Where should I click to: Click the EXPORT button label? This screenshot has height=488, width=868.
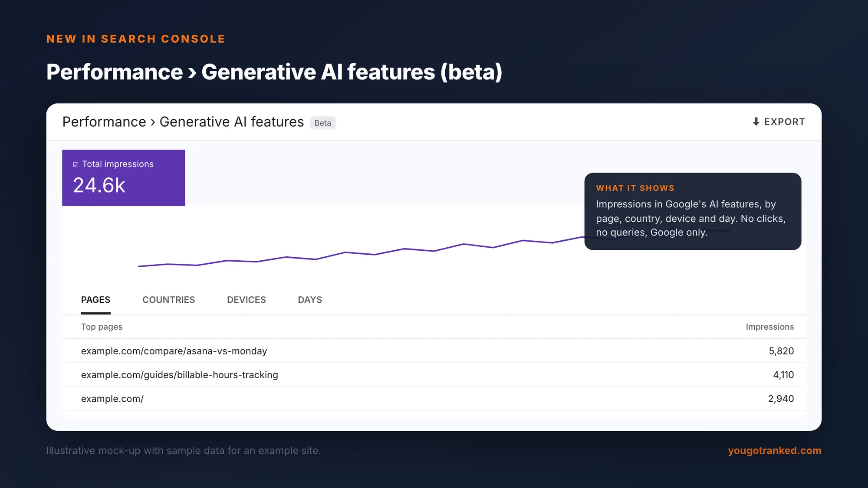point(785,122)
